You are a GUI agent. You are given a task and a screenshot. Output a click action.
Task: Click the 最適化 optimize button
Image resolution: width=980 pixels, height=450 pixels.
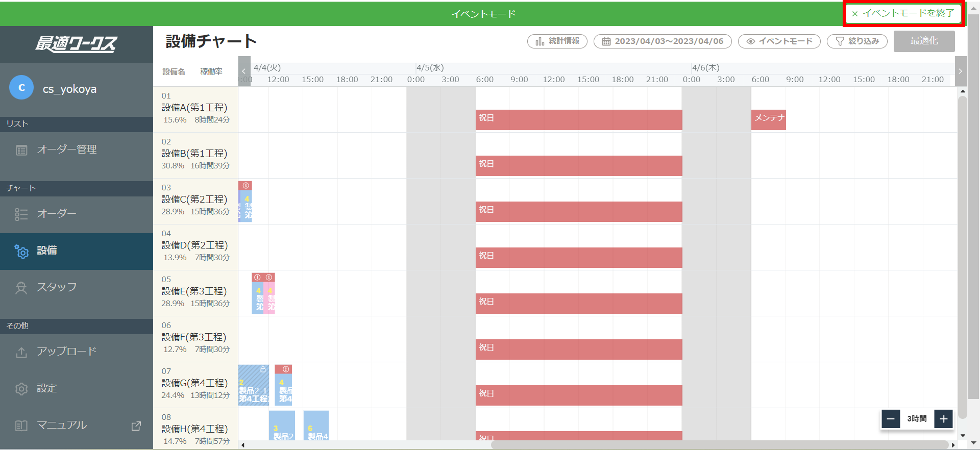(924, 41)
